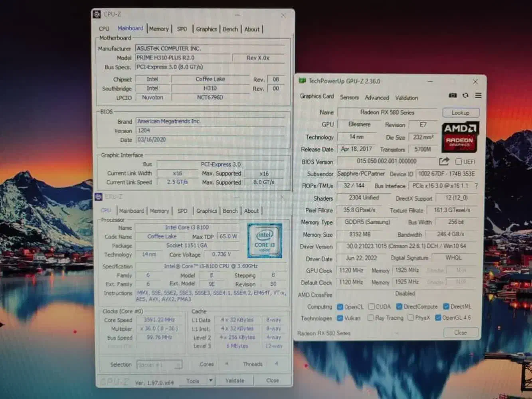Click the AMD Radeon Graphics logo
The width and height of the screenshot is (532, 399).
[x=460, y=137]
